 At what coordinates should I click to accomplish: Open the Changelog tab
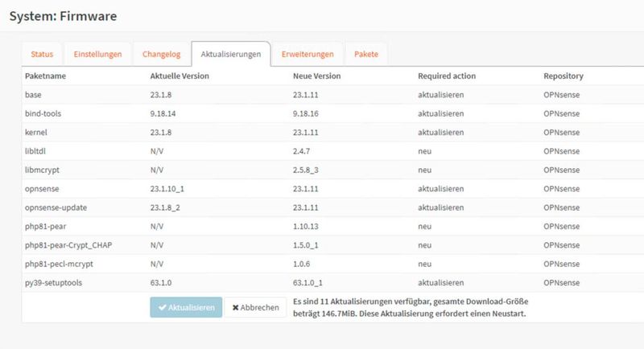(162, 54)
